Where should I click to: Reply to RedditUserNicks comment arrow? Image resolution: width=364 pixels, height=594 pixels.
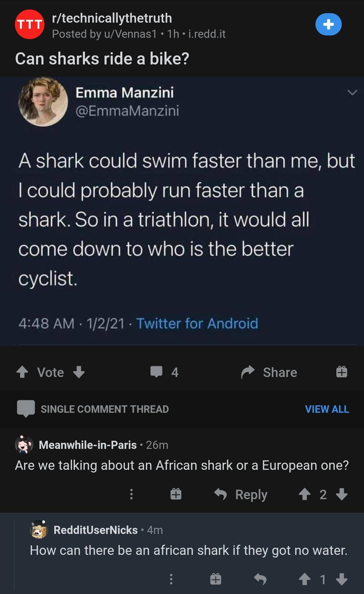click(260, 579)
